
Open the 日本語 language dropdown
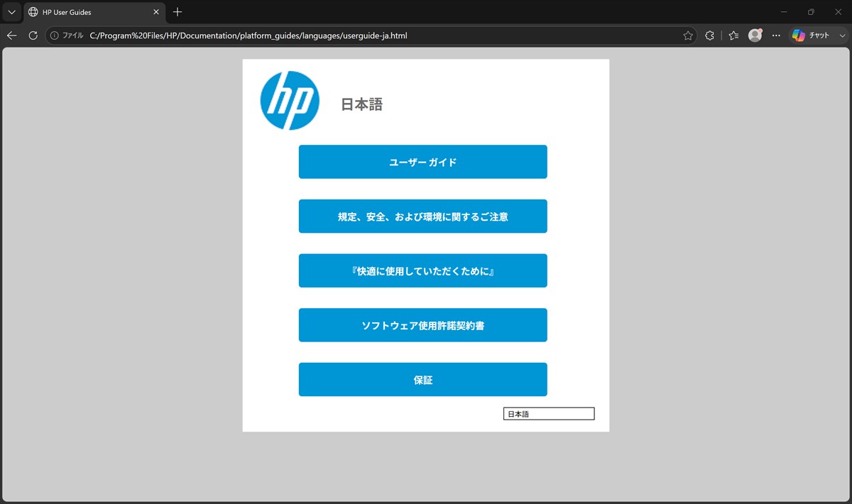(549, 414)
